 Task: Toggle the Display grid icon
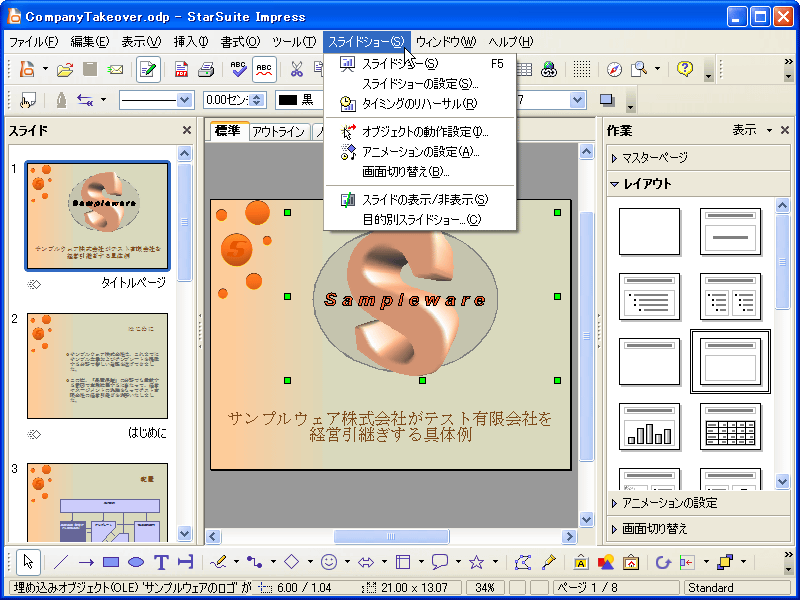click(x=582, y=69)
